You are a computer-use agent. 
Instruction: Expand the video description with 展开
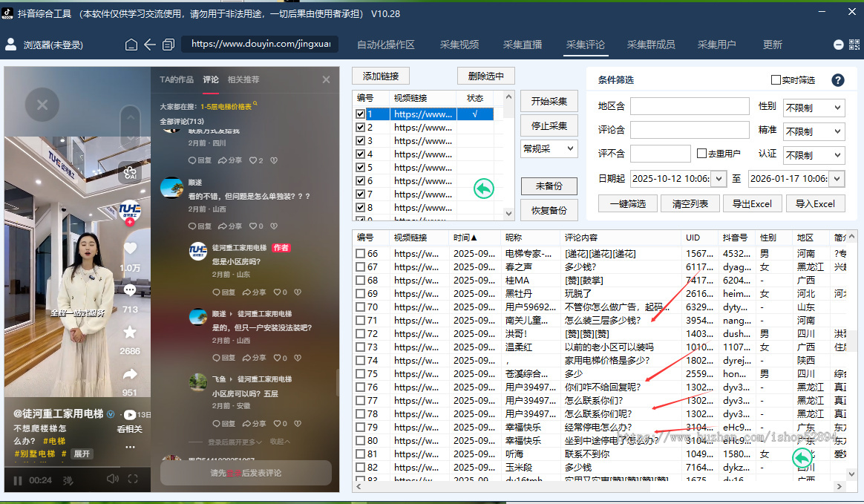[82, 454]
